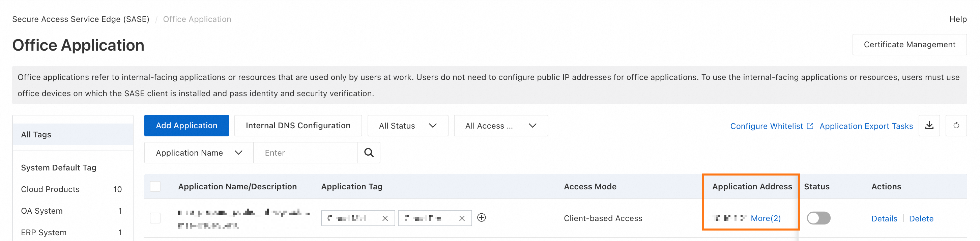Expand the All Access filter dropdown
980x241 pixels.
point(500,126)
